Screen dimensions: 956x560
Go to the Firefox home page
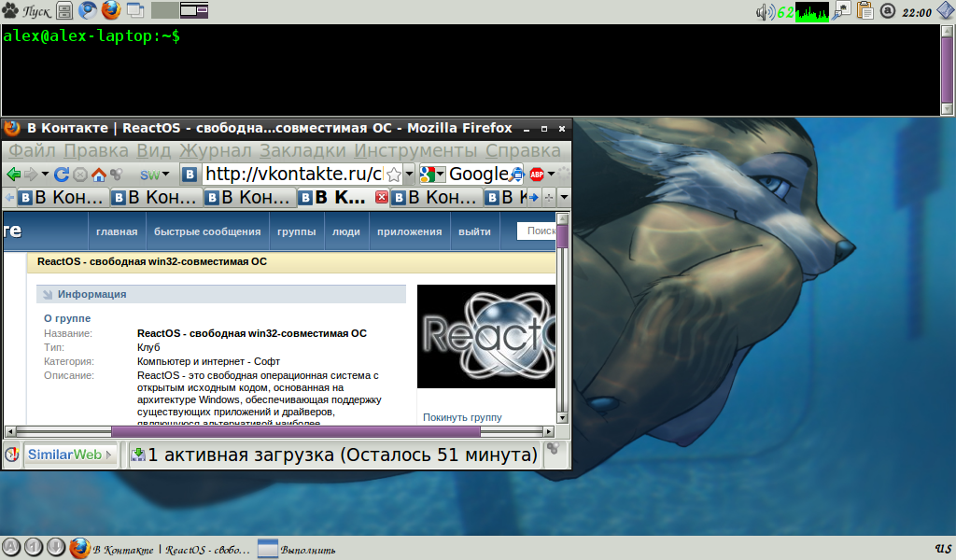click(98, 175)
